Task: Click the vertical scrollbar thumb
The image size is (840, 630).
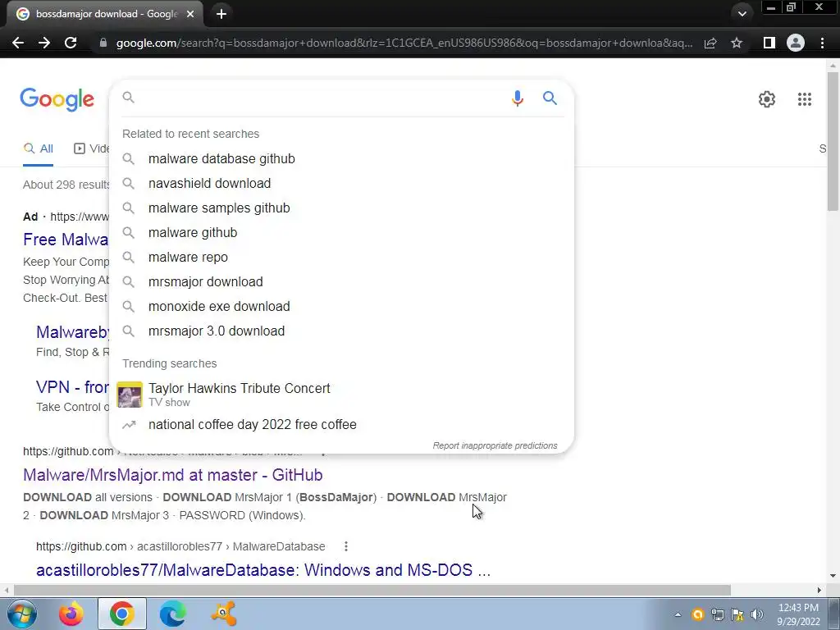Action: click(x=833, y=141)
